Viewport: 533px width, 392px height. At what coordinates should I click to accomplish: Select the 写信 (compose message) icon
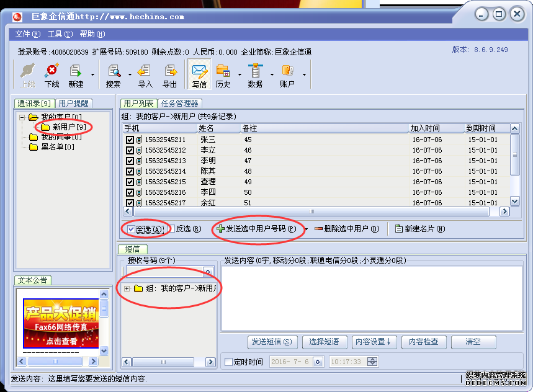click(199, 74)
